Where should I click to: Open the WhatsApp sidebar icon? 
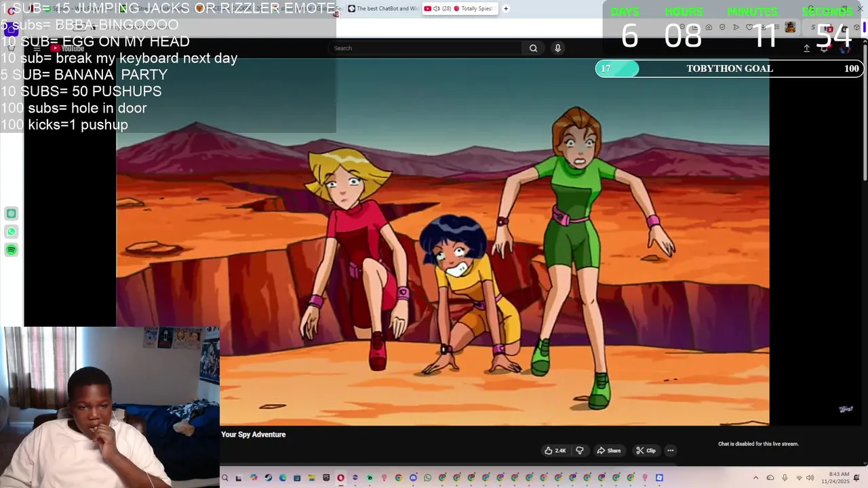pyautogui.click(x=12, y=232)
